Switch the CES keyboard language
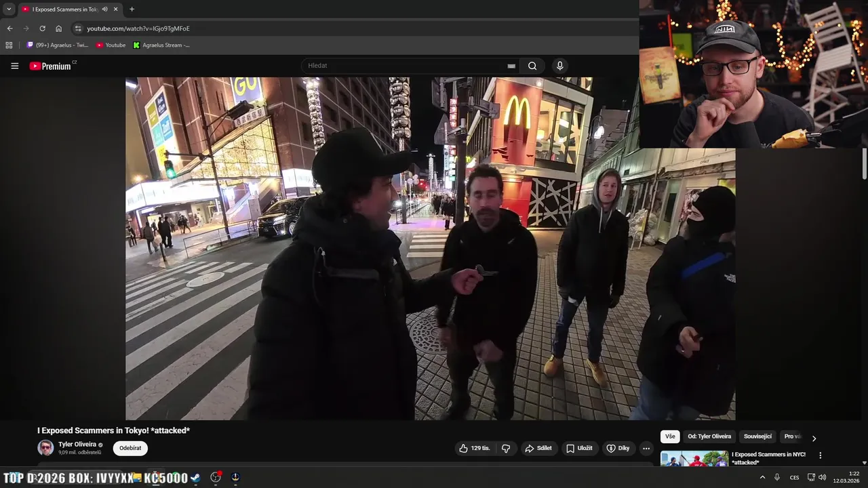The width and height of the screenshot is (868, 488). coord(794,477)
